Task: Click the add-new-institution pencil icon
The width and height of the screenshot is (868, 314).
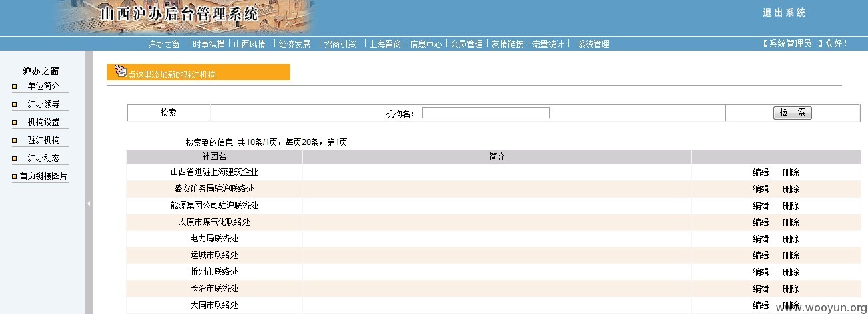Action: tap(121, 71)
